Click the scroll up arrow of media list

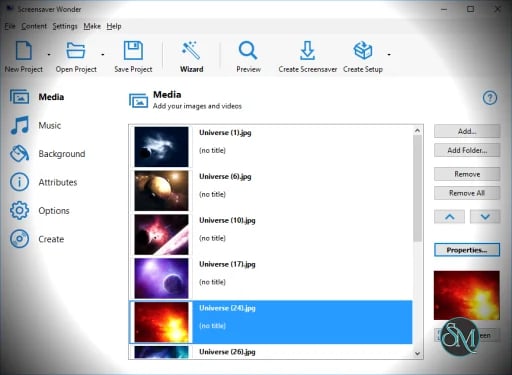pyautogui.click(x=417, y=130)
